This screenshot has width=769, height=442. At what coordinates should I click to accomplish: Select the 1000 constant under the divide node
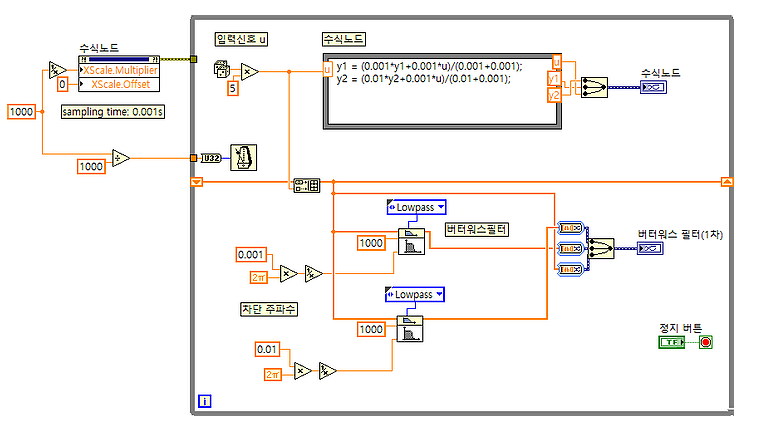[91, 166]
